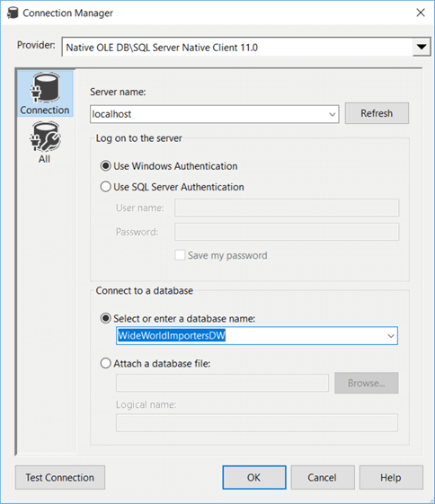Confirm with the OK button
Image resolution: width=435 pixels, height=504 pixels.
tap(254, 478)
